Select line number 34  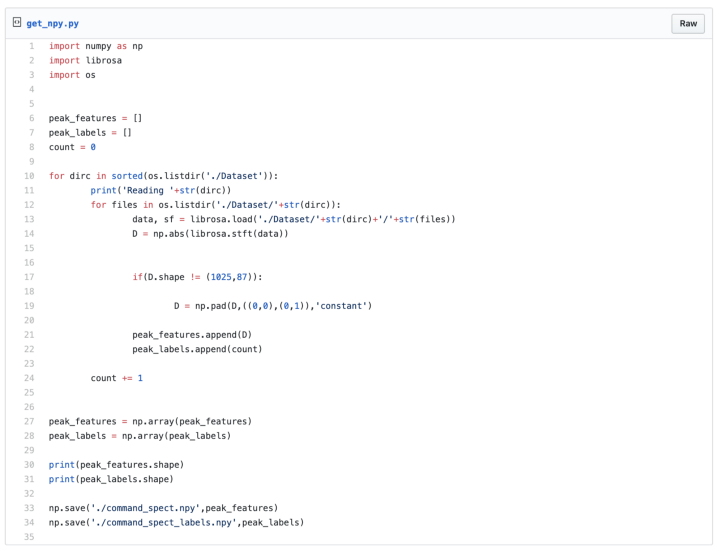click(29, 522)
